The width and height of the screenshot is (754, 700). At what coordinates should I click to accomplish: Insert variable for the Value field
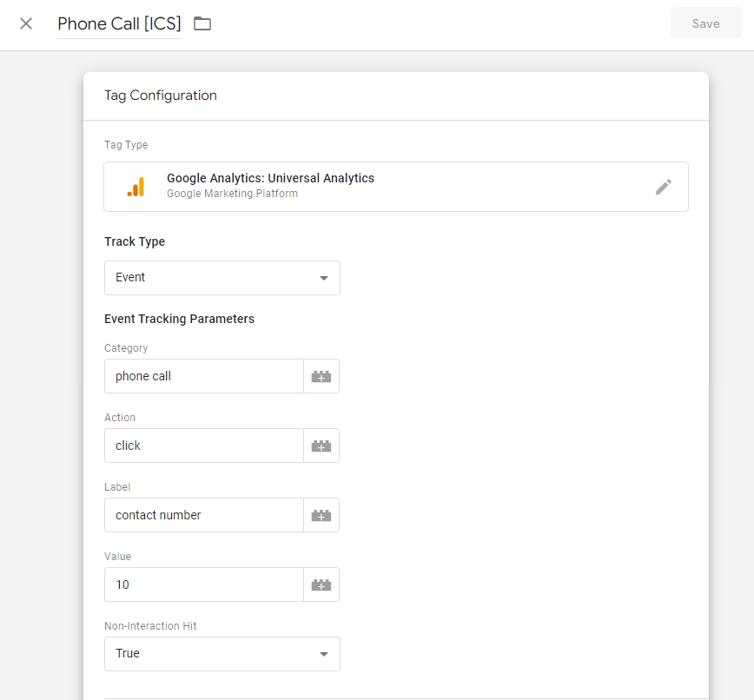[321, 584]
